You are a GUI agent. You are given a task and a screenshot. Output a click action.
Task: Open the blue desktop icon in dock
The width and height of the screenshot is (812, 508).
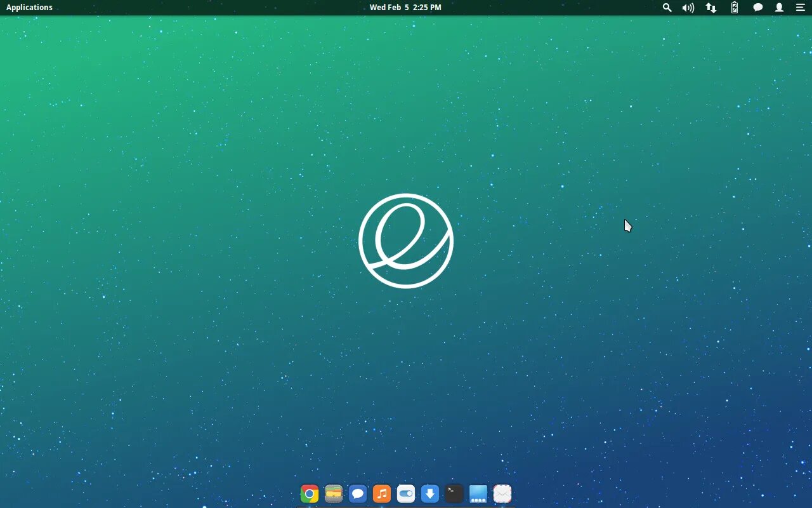[x=478, y=493]
